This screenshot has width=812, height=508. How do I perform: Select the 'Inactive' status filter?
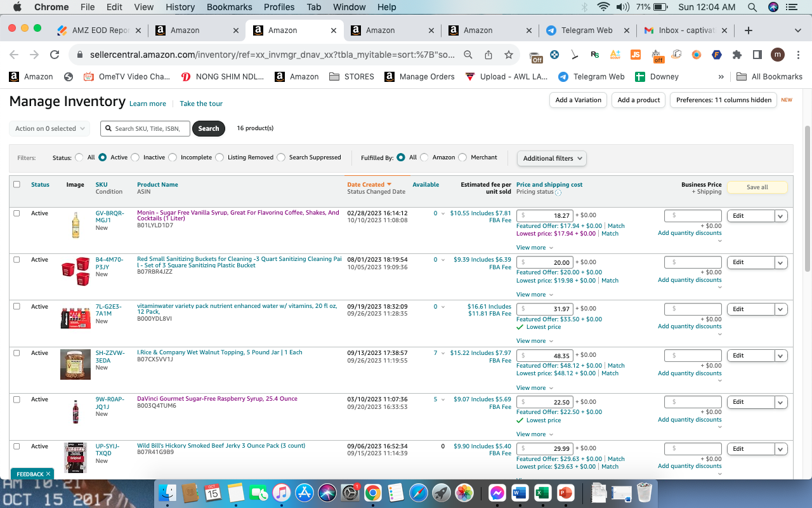pyautogui.click(x=135, y=157)
